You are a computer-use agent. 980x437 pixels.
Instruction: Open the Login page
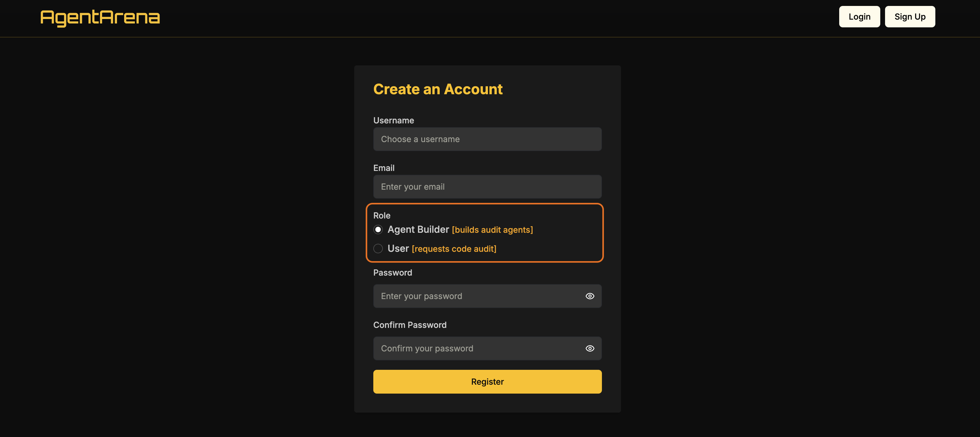(x=859, y=16)
